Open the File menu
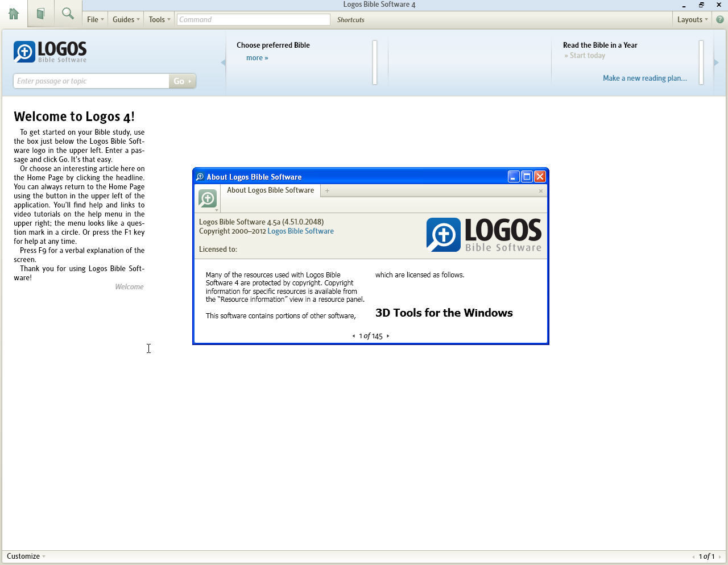 95,19
